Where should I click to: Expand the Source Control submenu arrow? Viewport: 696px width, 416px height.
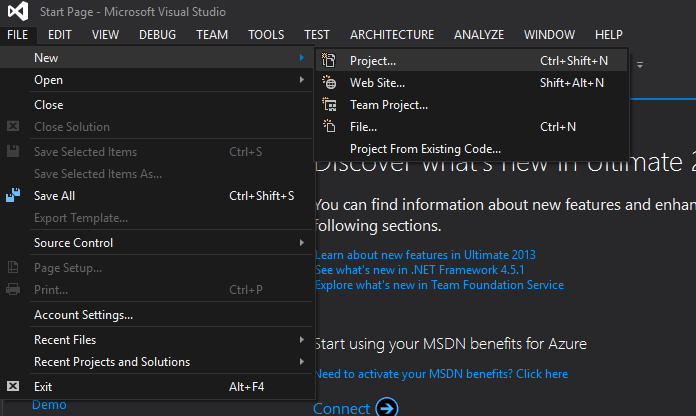click(x=302, y=243)
